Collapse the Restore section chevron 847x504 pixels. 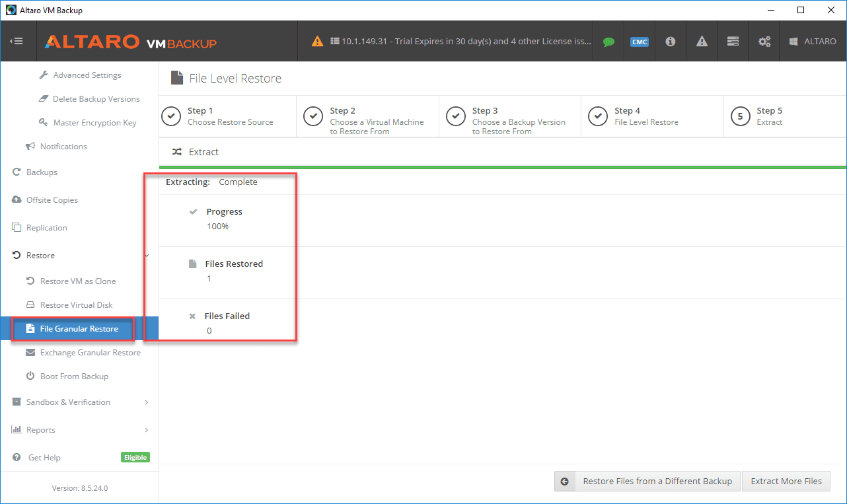[x=147, y=256]
